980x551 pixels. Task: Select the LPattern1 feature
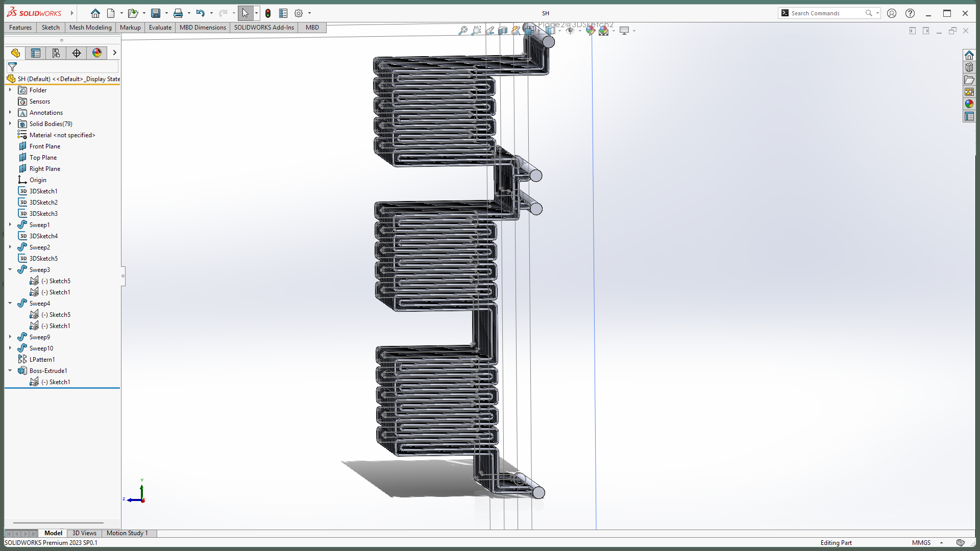pyautogui.click(x=42, y=360)
